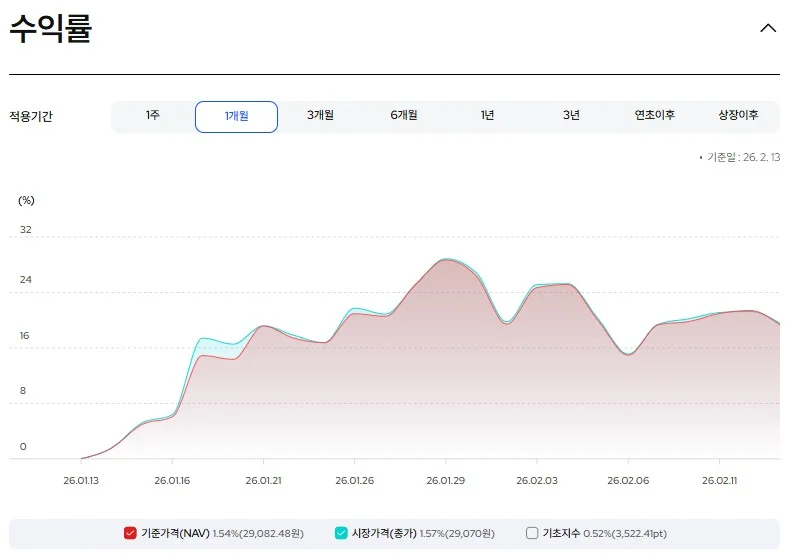
Task: Click the 수익률 heading
Action: point(51,28)
